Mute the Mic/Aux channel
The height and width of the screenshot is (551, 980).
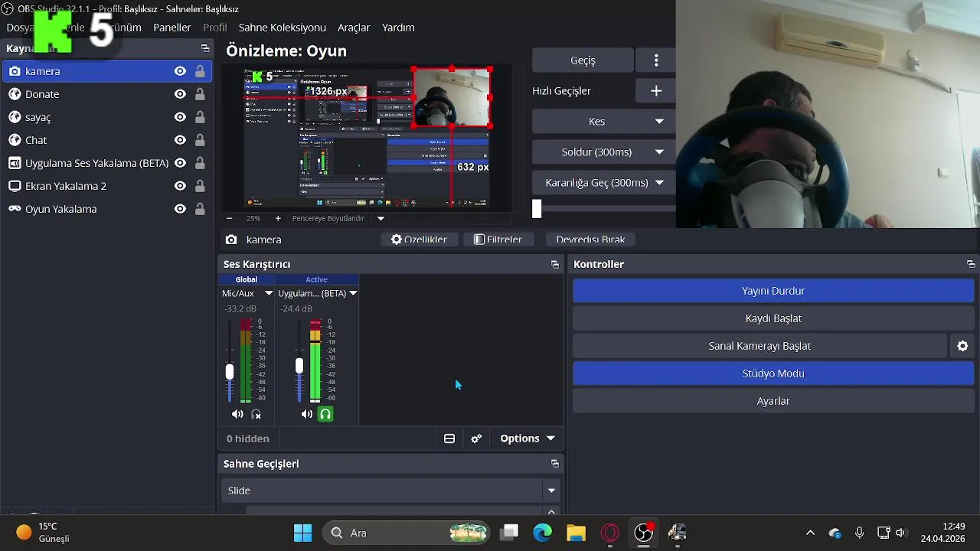(x=237, y=414)
